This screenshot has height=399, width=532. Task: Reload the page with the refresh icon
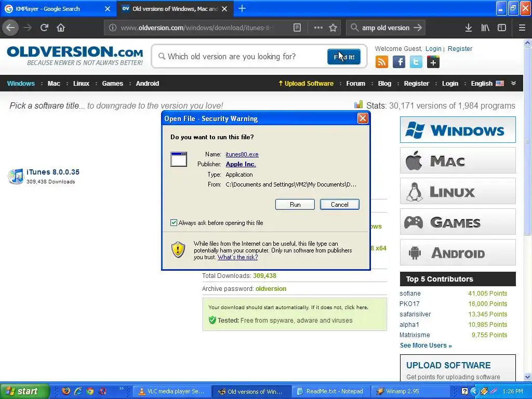point(44,28)
